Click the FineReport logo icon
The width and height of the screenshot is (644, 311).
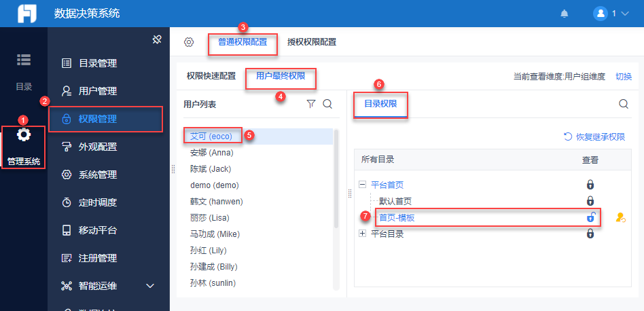coord(26,13)
